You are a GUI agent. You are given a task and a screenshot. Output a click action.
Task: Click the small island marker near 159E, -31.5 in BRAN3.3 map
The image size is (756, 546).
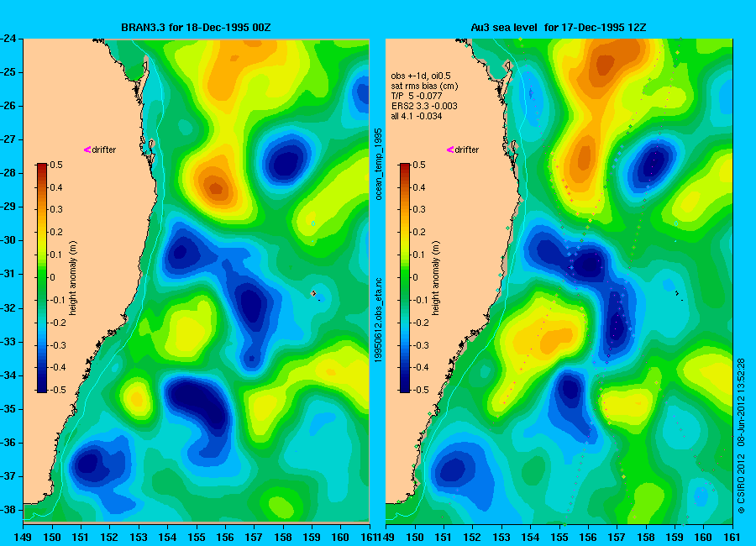coord(314,293)
